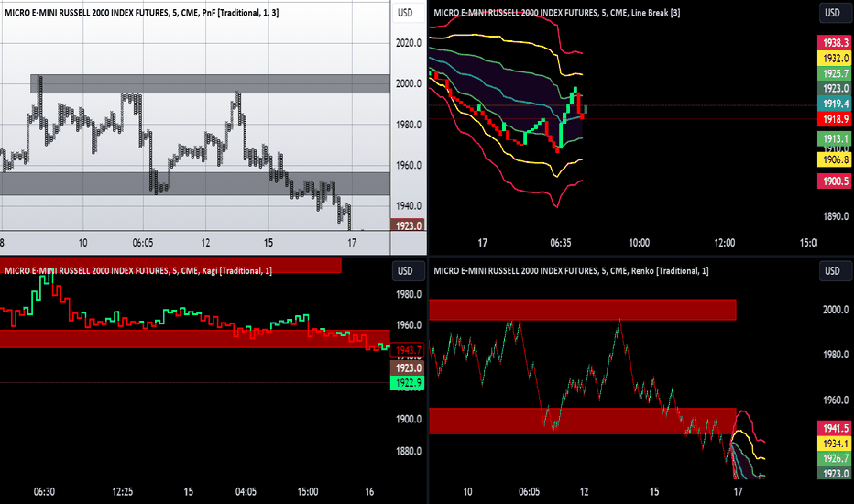Click the 1923.0 label on Renko price axis
The image size is (854, 504).
835,474
